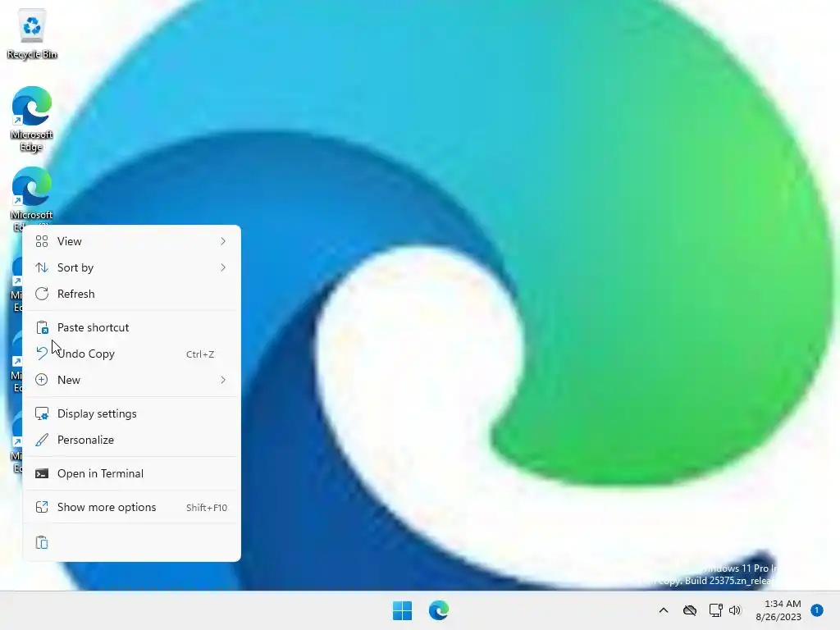
Task: Click the Personalize brush icon
Action: point(42,440)
